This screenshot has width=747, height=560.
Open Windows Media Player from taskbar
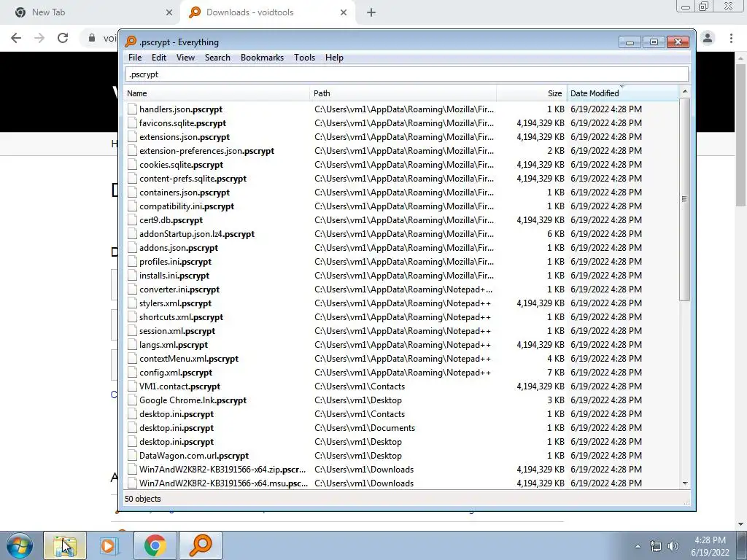click(x=109, y=545)
